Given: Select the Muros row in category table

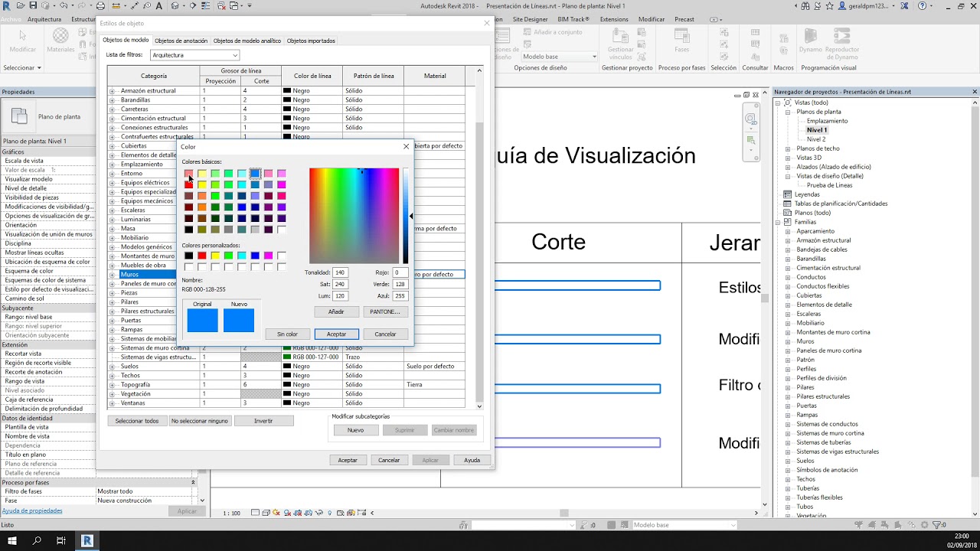Looking at the screenshot, I should 286,274.
